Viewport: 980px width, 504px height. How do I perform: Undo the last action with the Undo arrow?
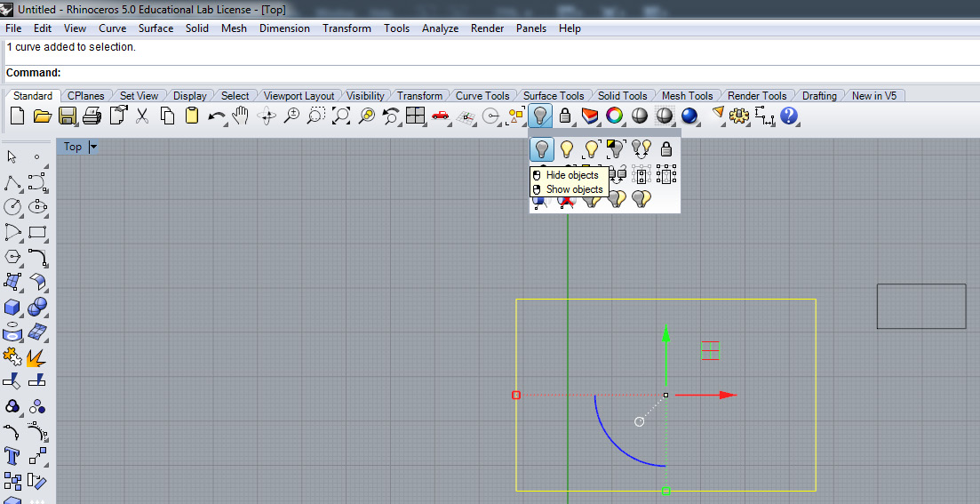216,116
